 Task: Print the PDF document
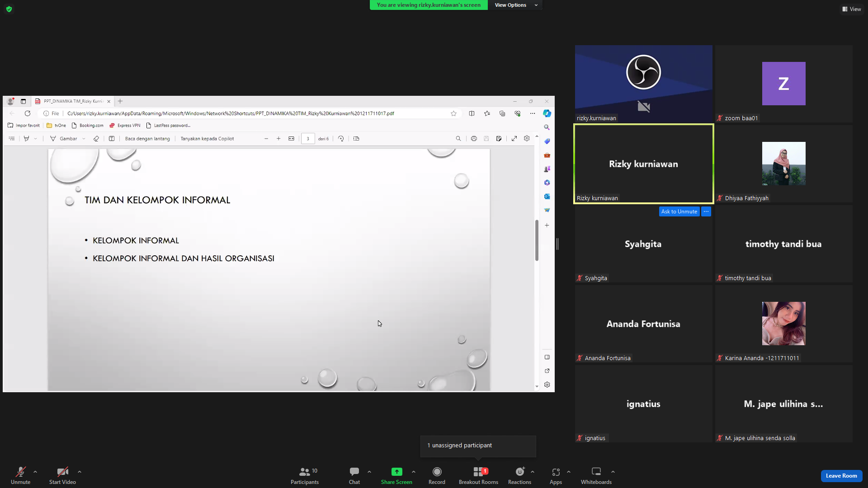click(x=474, y=139)
